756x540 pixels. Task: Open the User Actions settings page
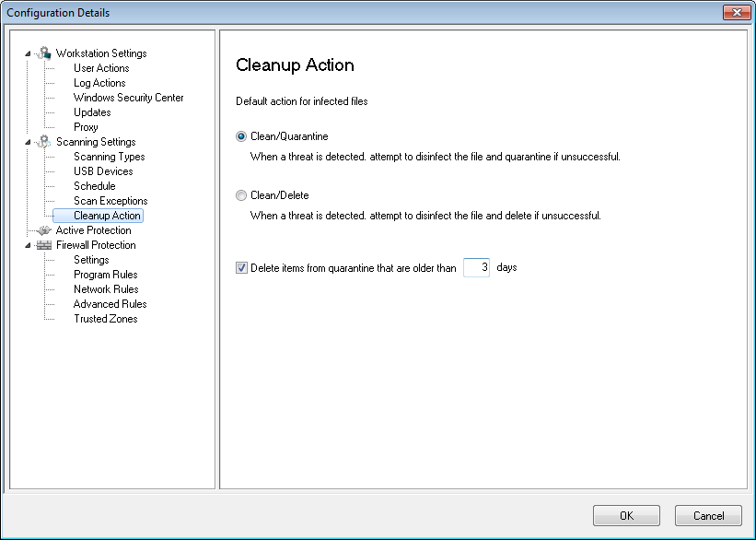click(x=101, y=68)
